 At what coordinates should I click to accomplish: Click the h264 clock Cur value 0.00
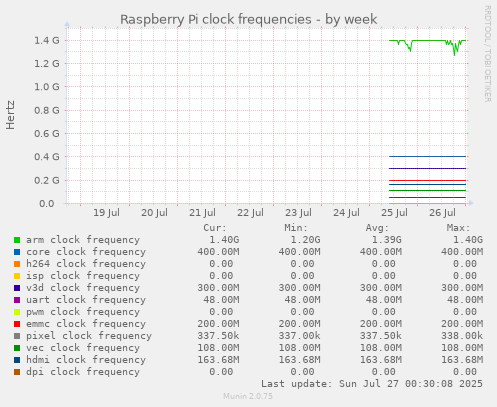(x=221, y=264)
